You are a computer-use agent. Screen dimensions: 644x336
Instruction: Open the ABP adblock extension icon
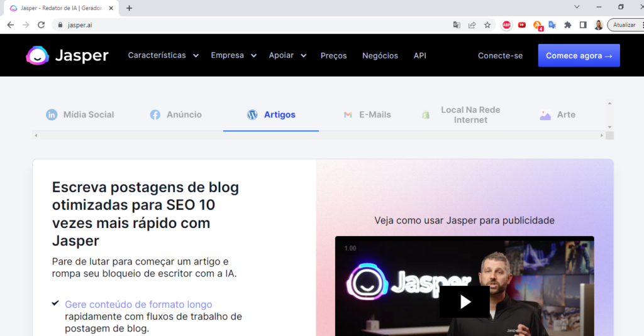pos(506,25)
